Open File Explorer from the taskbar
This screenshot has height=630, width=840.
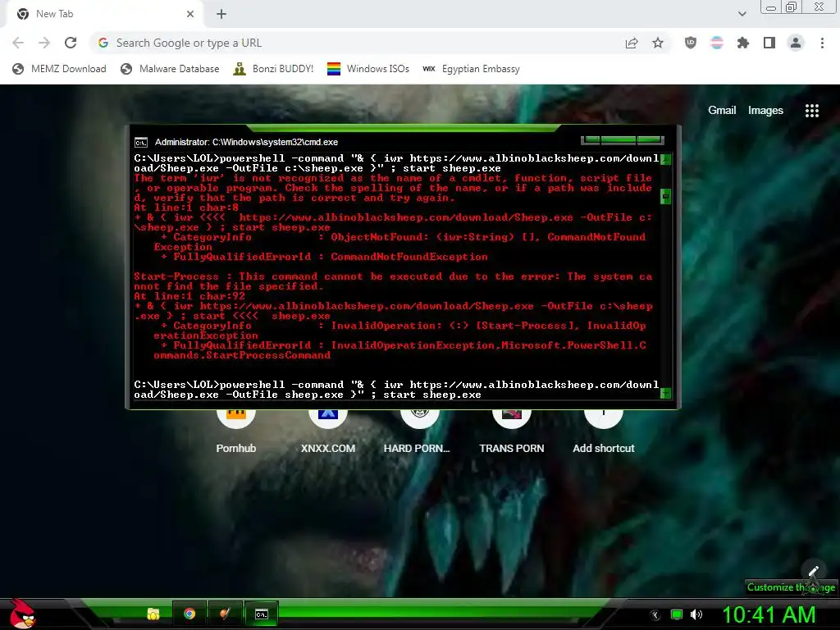click(x=153, y=614)
